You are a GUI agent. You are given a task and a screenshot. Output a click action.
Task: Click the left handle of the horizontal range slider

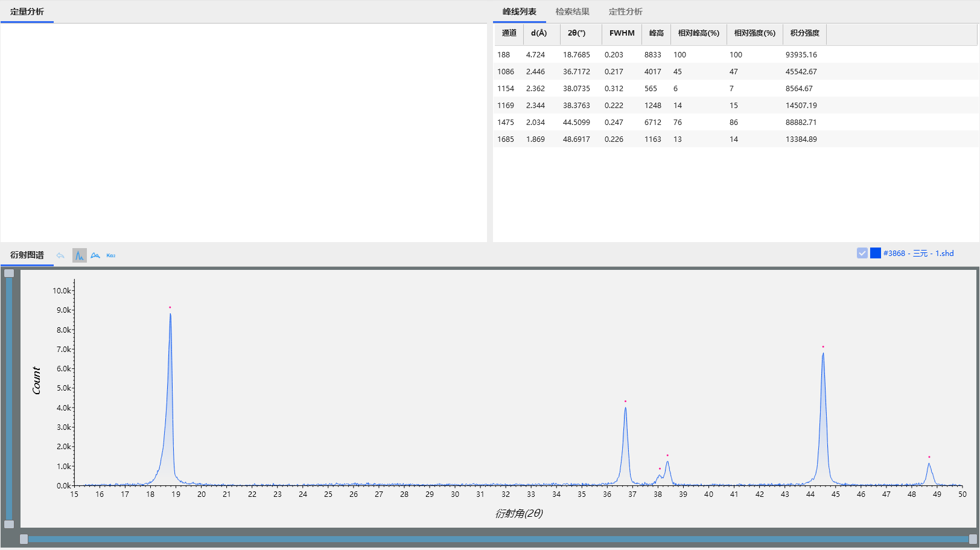(x=24, y=539)
